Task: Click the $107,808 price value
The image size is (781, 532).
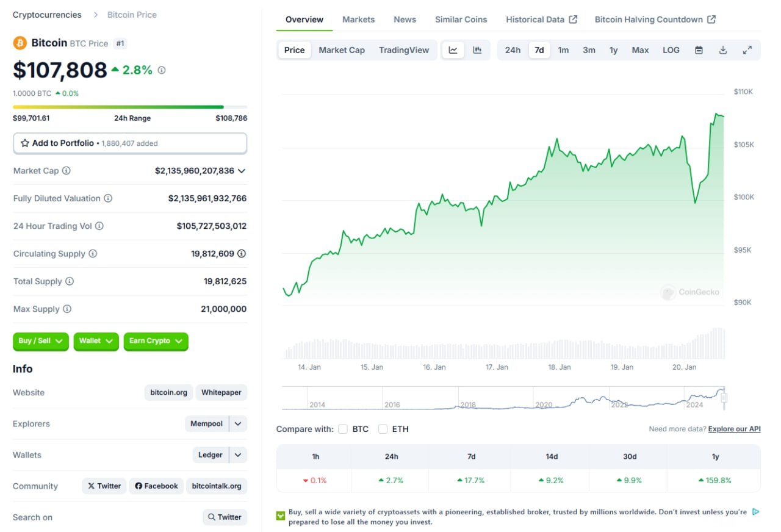Action: point(60,70)
